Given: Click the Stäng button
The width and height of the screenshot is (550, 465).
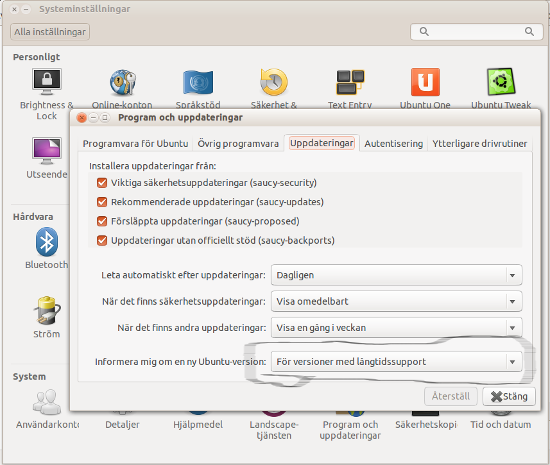Looking at the screenshot, I should (x=509, y=396).
